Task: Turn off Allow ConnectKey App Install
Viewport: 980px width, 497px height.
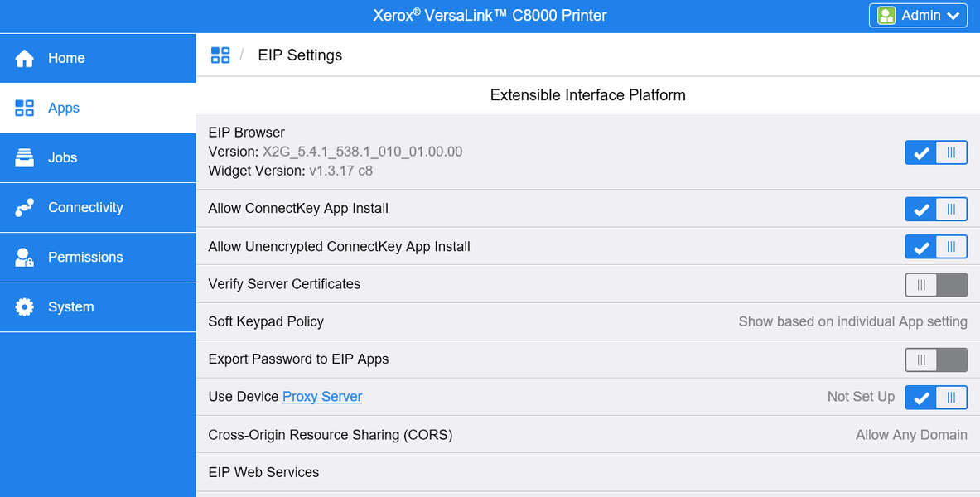Action: click(935, 209)
